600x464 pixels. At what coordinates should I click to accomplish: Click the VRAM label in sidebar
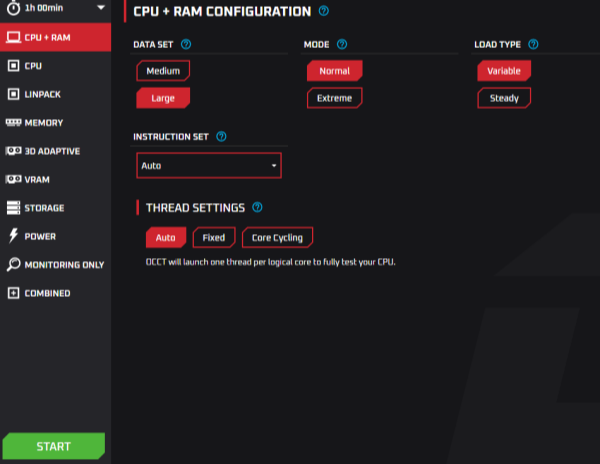(37, 179)
